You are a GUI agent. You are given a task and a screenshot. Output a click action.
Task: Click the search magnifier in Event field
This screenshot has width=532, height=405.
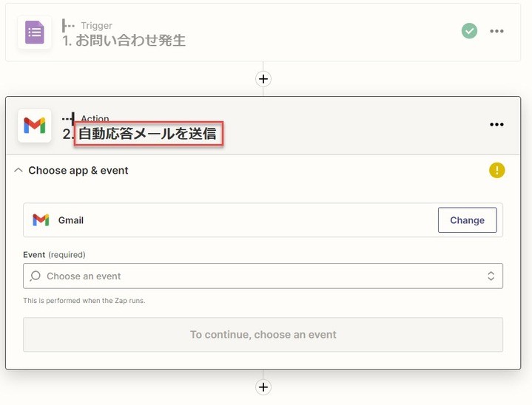click(35, 276)
